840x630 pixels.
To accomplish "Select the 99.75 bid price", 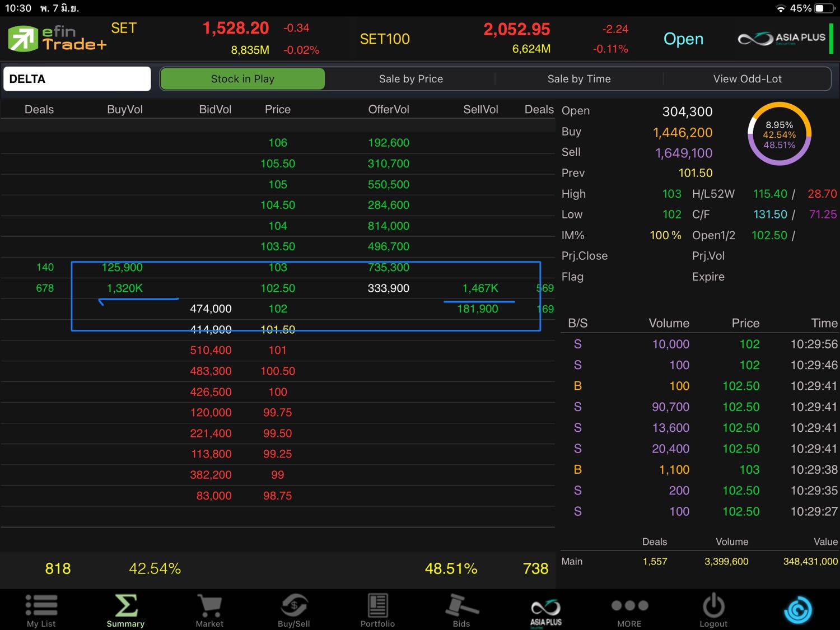I will (278, 412).
